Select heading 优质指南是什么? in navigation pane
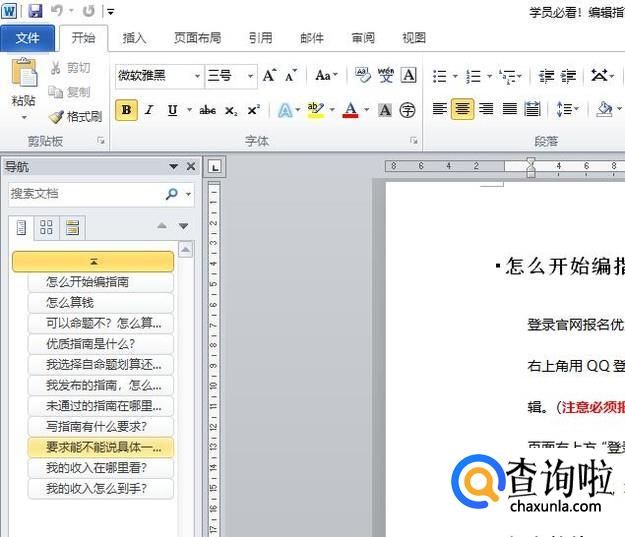Image resolution: width=625 pixels, height=537 pixels. click(101, 344)
